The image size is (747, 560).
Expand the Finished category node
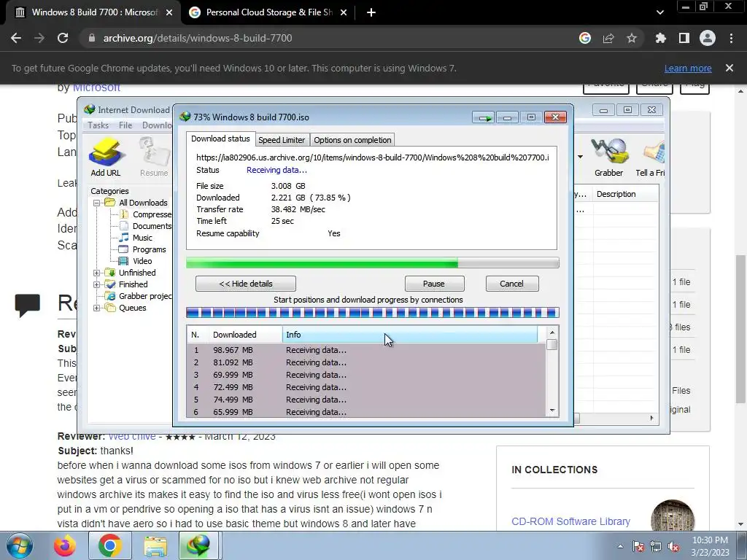pos(97,284)
